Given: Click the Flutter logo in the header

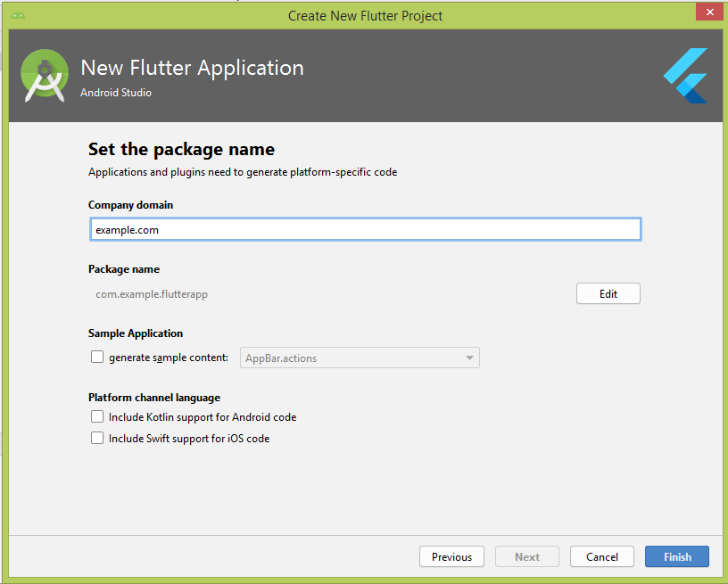Looking at the screenshot, I should pyautogui.click(x=685, y=76).
